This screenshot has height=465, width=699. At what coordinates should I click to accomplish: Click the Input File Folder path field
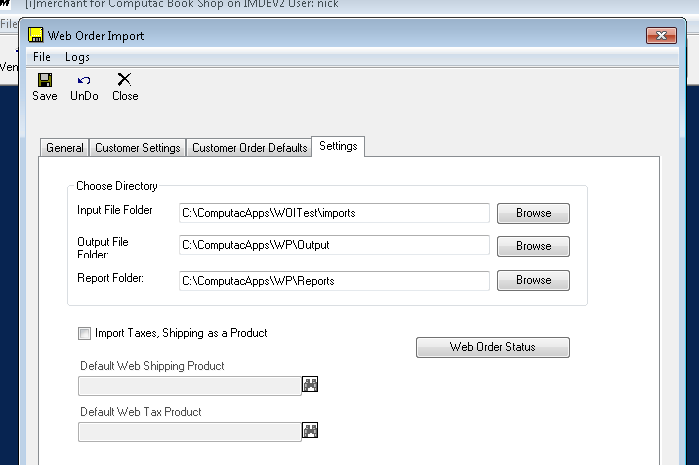pyautogui.click(x=334, y=213)
